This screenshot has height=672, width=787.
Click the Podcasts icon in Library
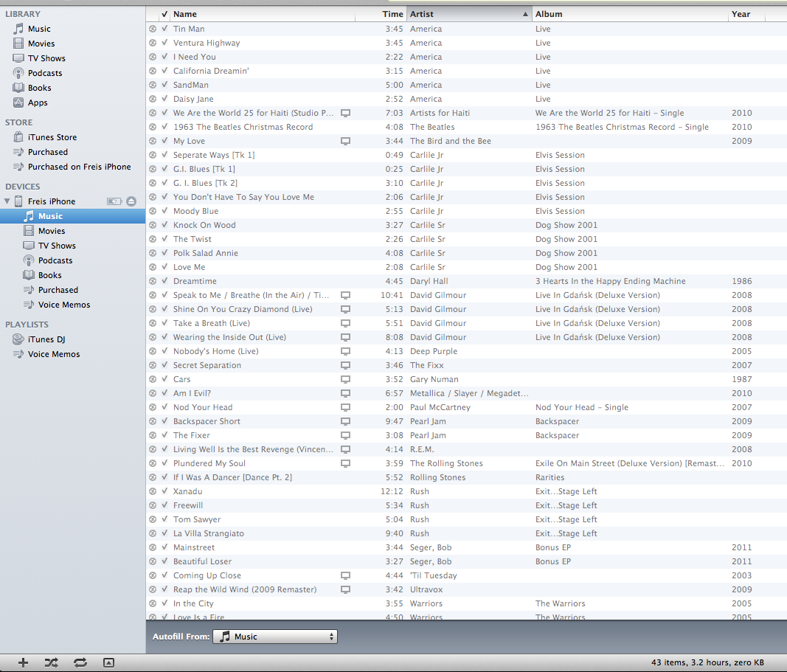(18, 73)
